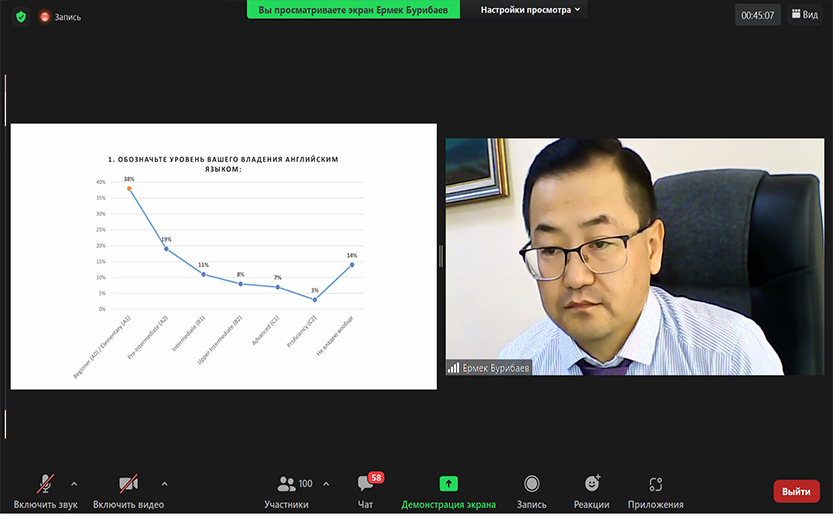
Task: Click the green screen-viewing banner for Ермек Бурибаев
Action: (354, 10)
